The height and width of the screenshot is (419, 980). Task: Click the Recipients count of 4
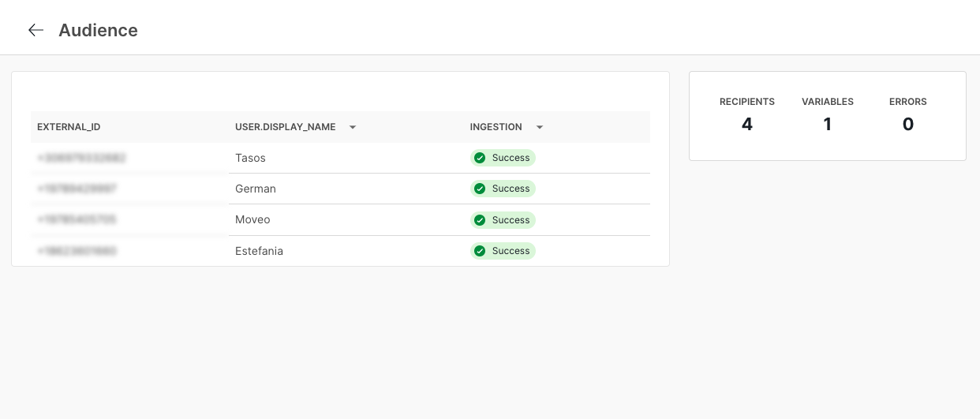[x=746, y=125]
